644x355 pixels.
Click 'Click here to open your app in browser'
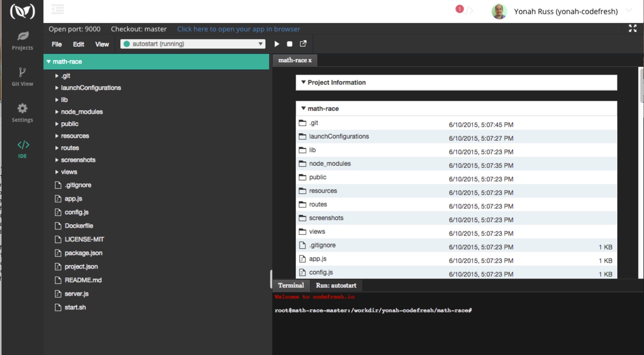pos(238,29)
